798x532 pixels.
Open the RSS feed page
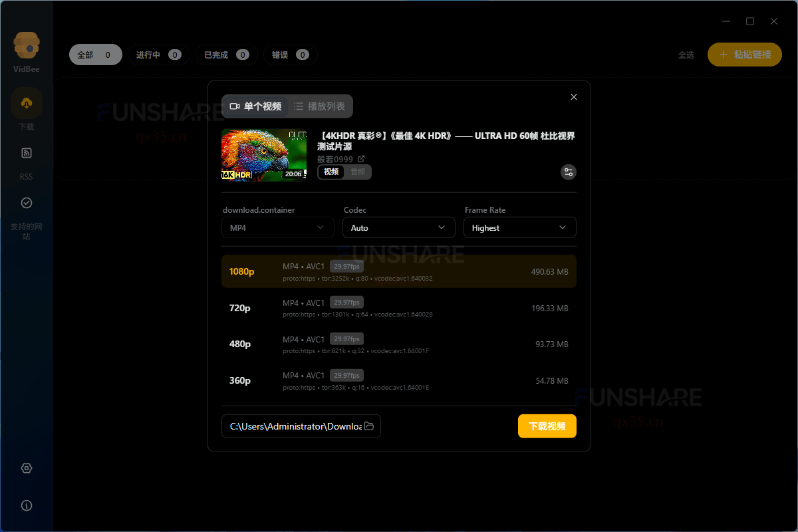pos(27,154)
